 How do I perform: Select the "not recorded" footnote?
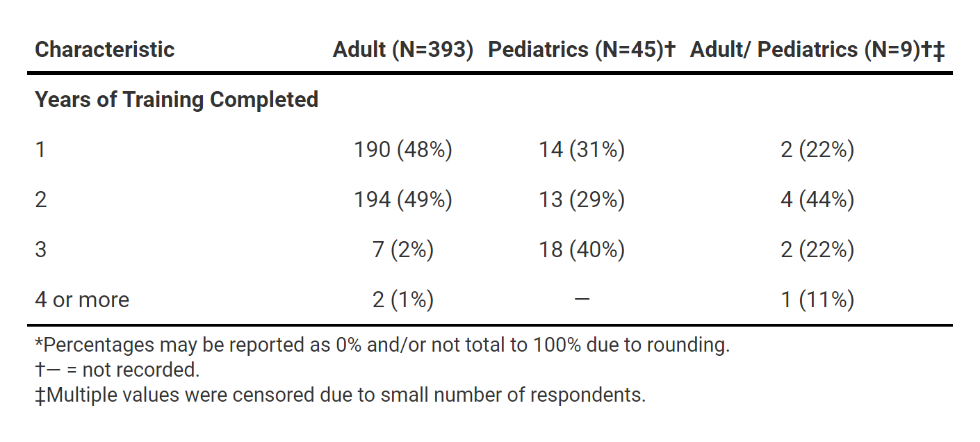[117, 370]
